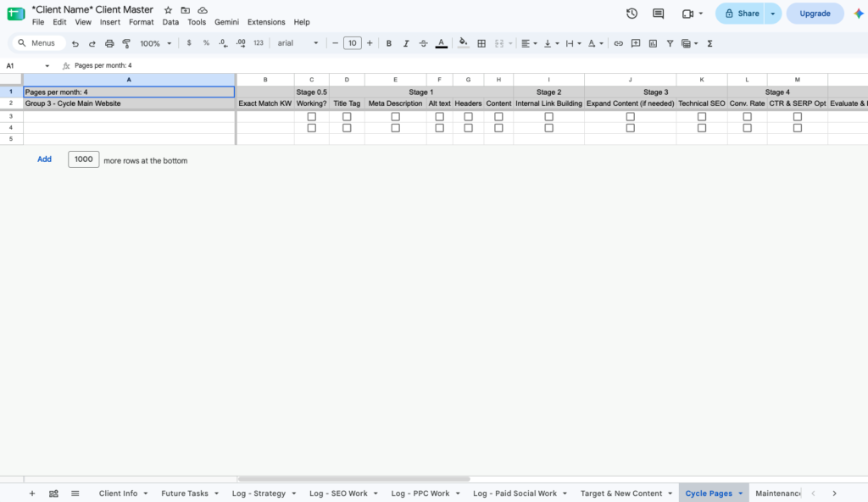Open the Insert menu
868x502 pixels.
109,22
